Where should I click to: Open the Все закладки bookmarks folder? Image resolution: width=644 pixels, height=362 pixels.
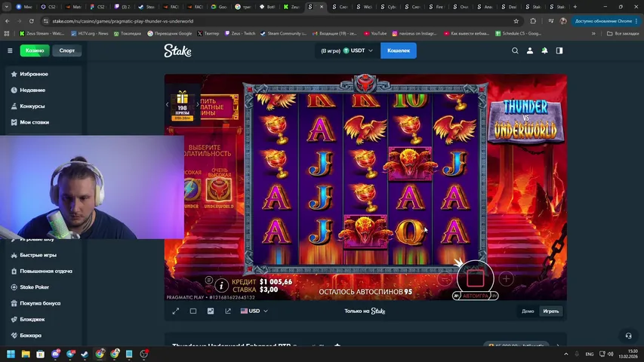click(623, 33)
